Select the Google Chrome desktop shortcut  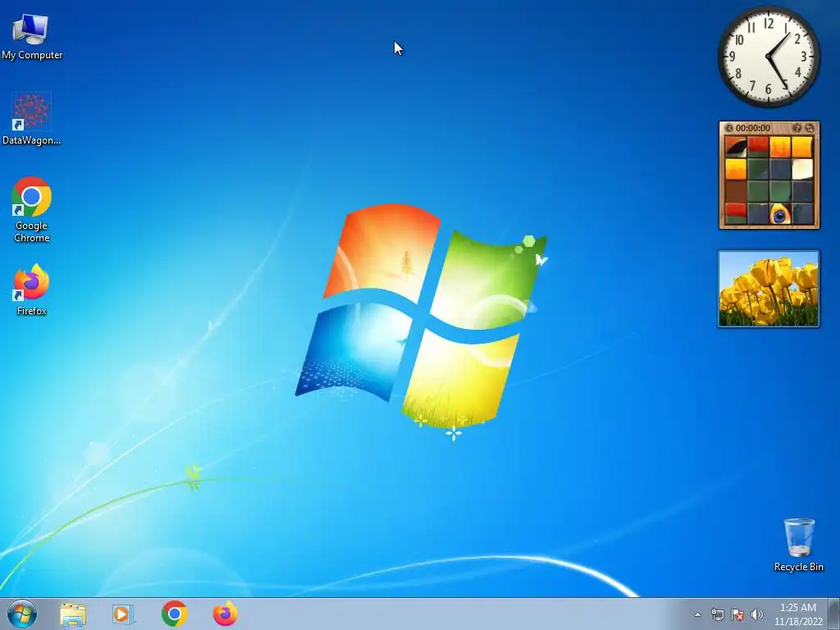coord(32,209)
